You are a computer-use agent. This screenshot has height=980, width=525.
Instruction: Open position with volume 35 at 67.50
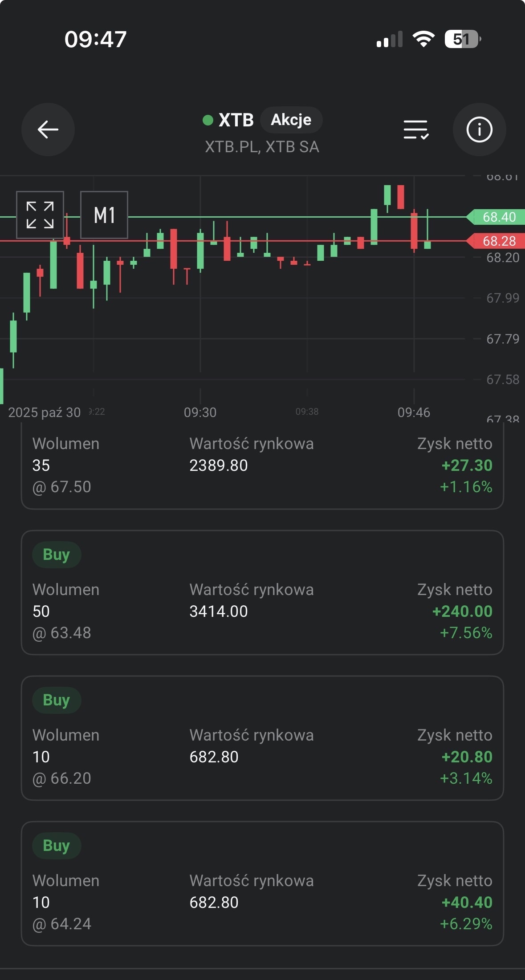262,465
